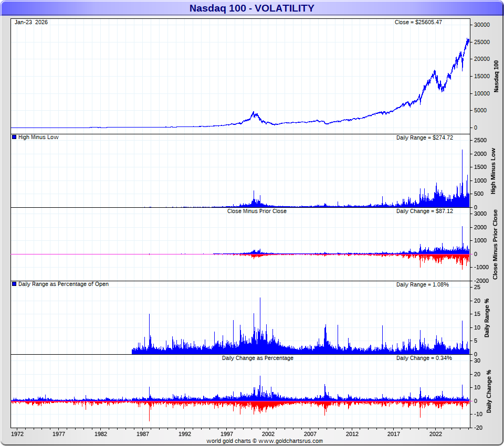Screen dimensions: 504x446
Task: Click the 30000 tick on price axis
Action: 482,25
